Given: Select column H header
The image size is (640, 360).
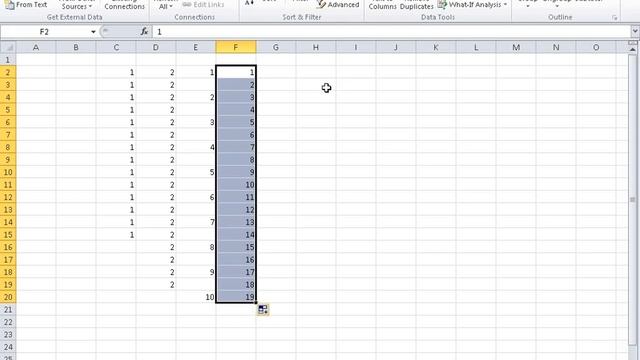Looking at the screenshot, I should [x=316, y=47].
